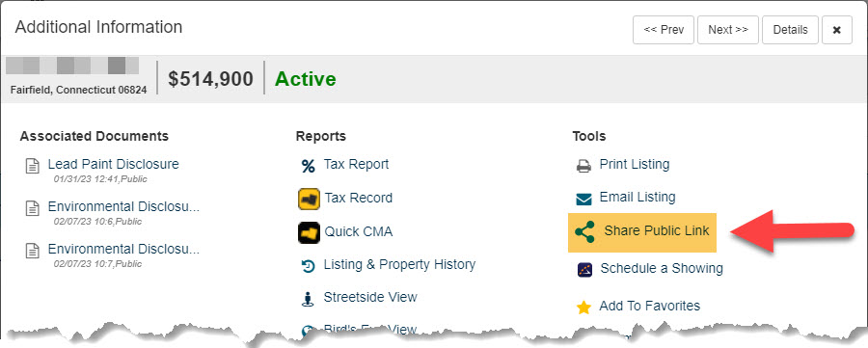The width and height of the screenshot is (868, 348).
Task: Open Environmental Disclosure dated 02/07/23 10:6
Action: point(123,207)
